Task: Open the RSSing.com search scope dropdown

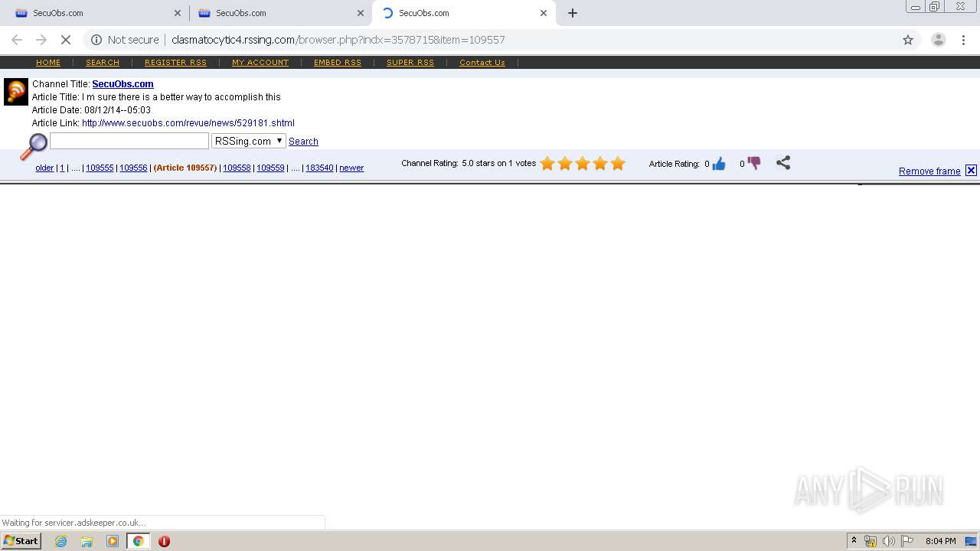Action: tap(249, 141)
